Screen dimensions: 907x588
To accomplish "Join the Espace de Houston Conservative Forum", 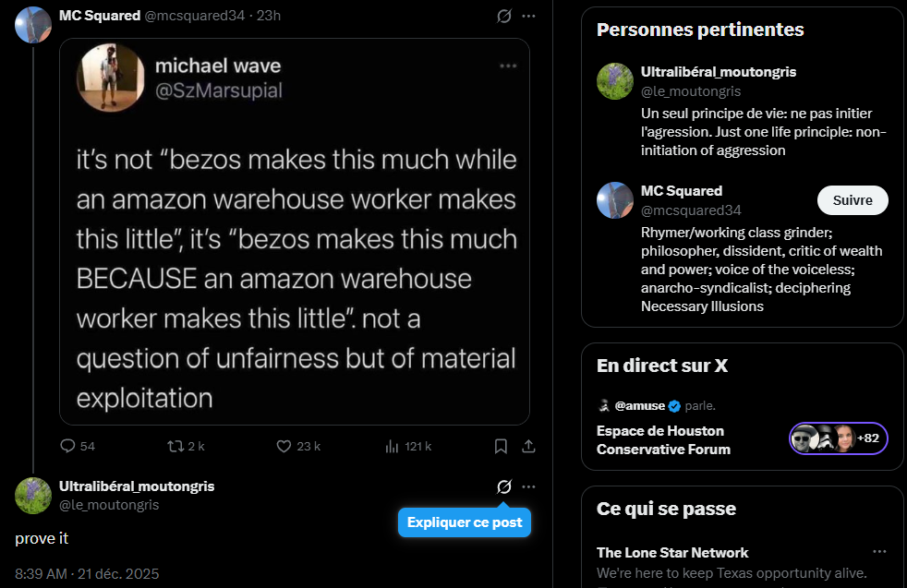I will click(663, 440).
